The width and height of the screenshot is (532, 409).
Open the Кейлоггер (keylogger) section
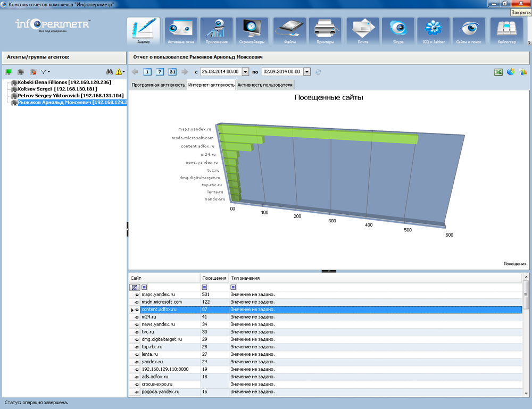[506, 31]
